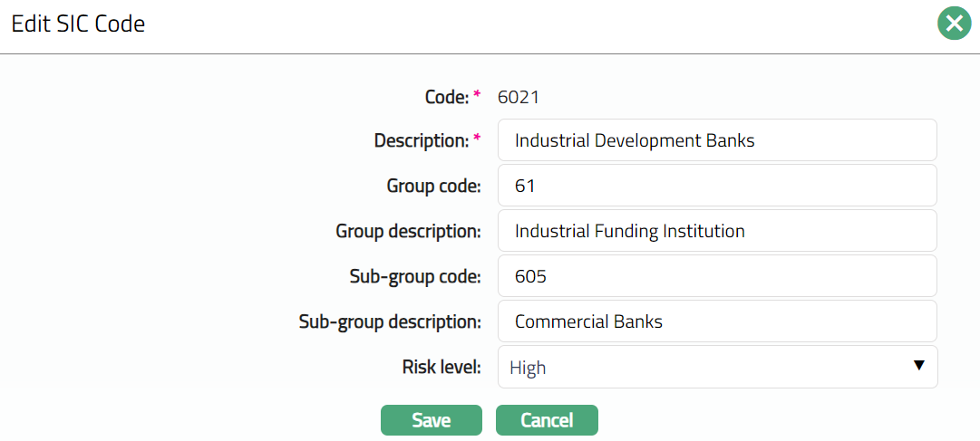This screenshot has height=441, width=980.
Task: Close the Edit SIC Code dialog
Action: [x=954, y=24]
